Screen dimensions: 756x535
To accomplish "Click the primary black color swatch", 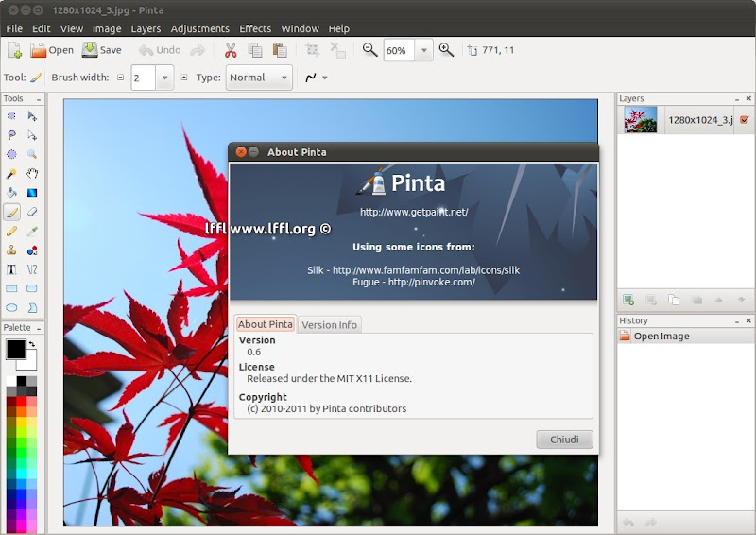I will pyautogui.click(x=15, y=350).
